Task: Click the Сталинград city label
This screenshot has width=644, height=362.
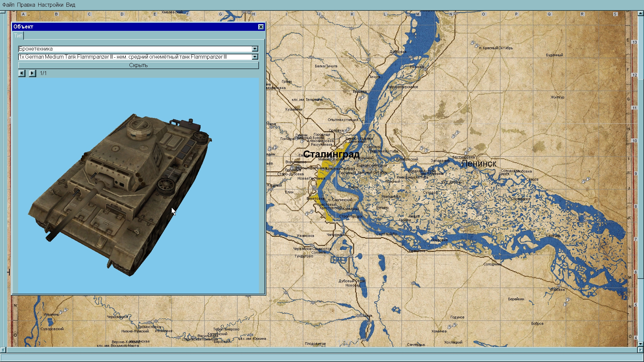Action: [331, 154]
